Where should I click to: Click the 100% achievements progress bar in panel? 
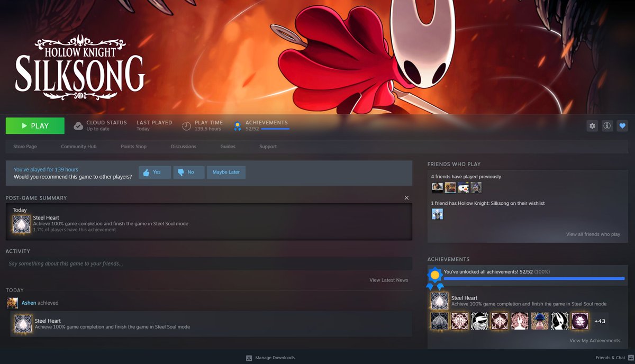coord(534,278)
